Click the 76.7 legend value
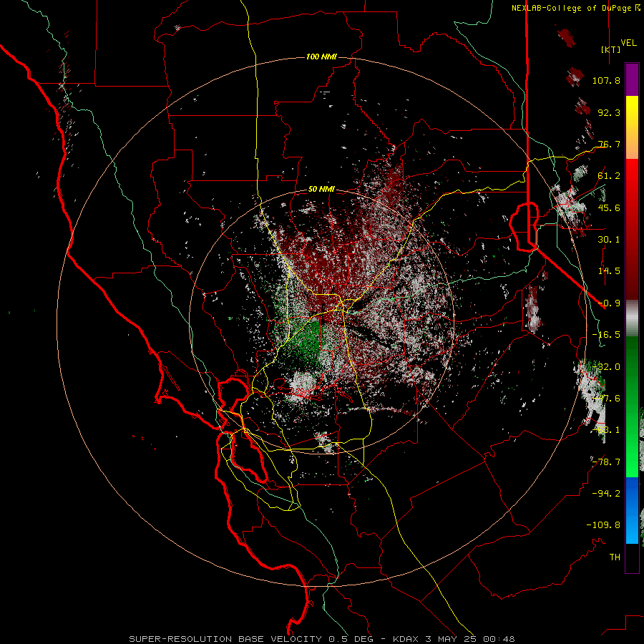This screenshot has width=644, height=644. click(609, 144)
